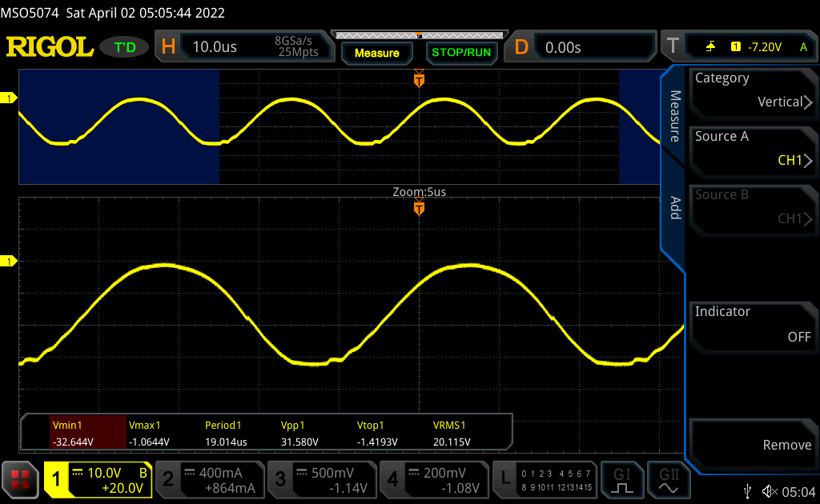Click channel 1 10.0V scale
The image size is (820, 504).
click(x=104, y=473)
